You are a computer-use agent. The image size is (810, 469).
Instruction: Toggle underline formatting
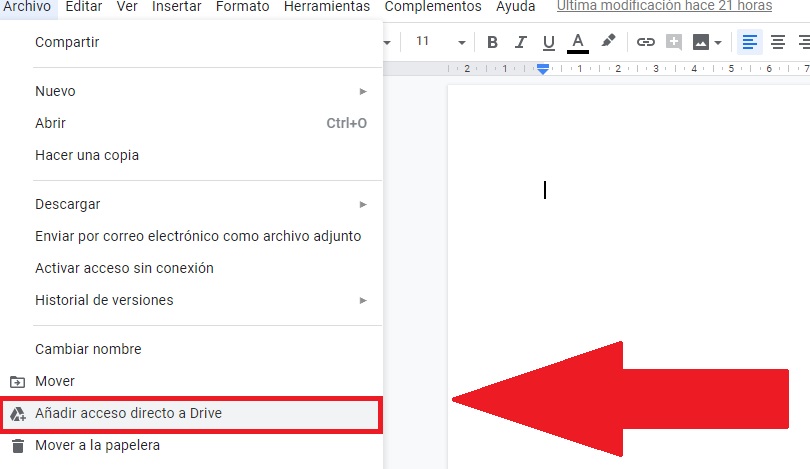[x=548, y=42]
